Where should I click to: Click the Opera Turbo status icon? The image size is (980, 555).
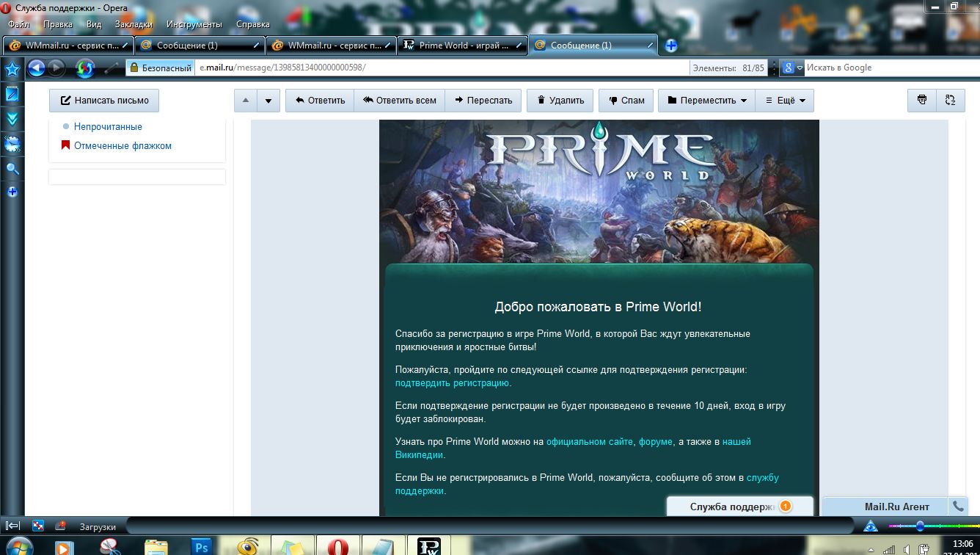pos(870,526)
